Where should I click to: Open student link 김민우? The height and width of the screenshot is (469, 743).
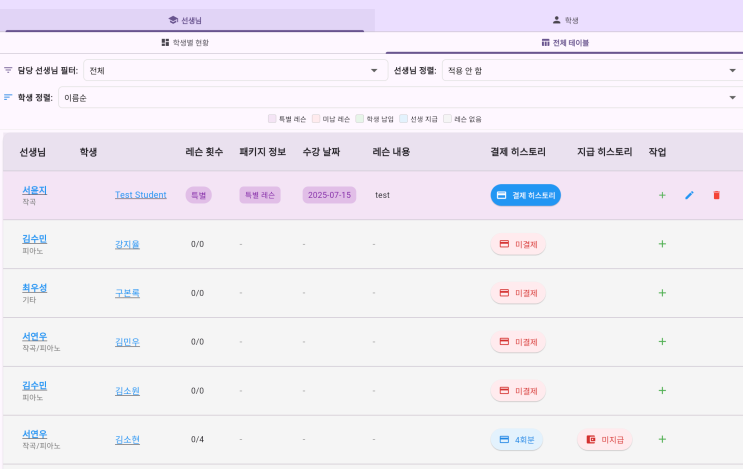(x=127, y=342)
